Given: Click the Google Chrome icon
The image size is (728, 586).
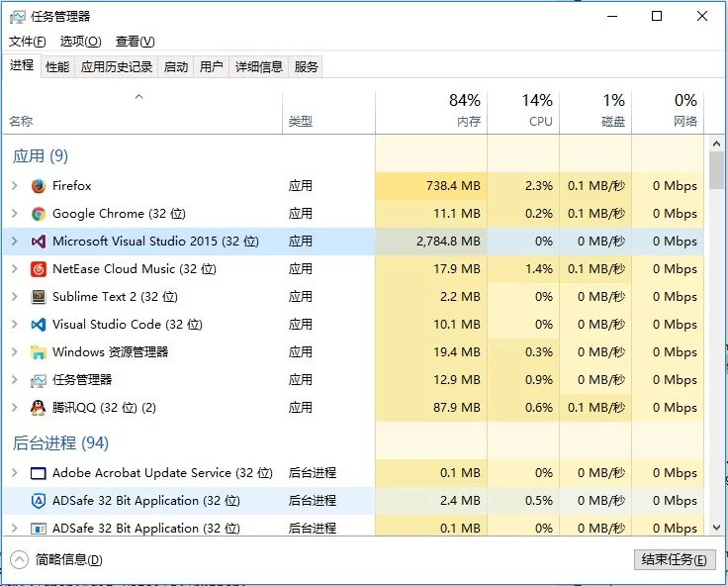Looking at the screenshot, I should 38,214.
